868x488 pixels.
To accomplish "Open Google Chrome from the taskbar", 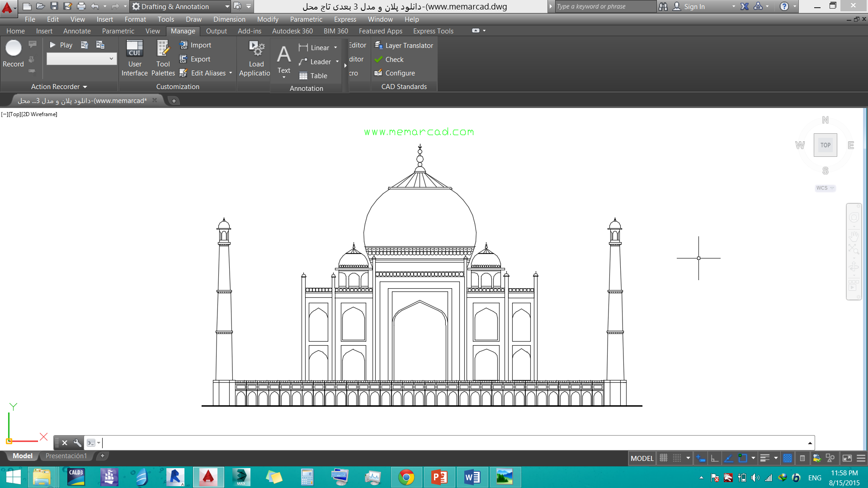I will point(406,477).
